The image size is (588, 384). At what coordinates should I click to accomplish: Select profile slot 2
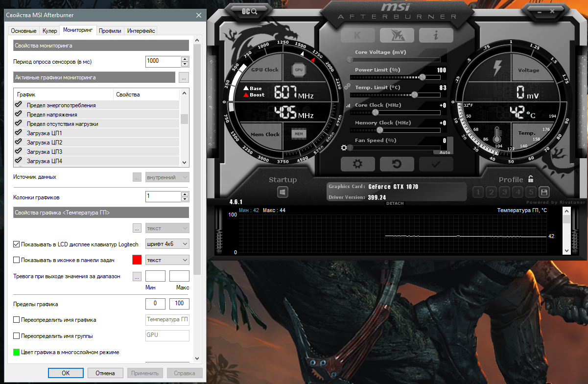coord(492,192)
